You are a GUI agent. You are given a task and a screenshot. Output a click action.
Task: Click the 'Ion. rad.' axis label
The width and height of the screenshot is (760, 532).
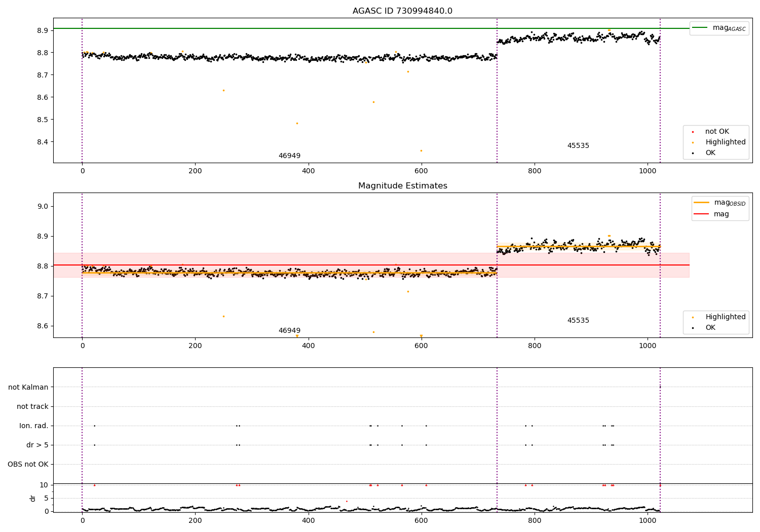click(34, 426)
